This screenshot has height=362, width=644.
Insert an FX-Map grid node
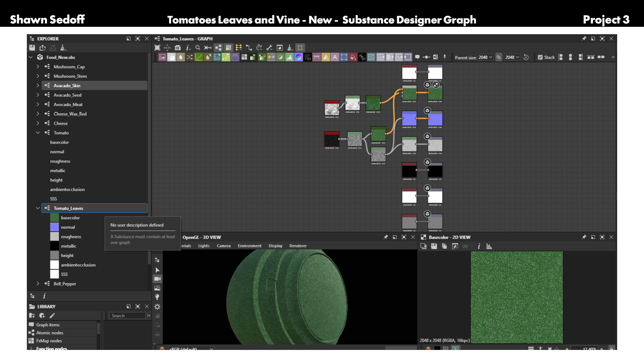coord(244,57)
